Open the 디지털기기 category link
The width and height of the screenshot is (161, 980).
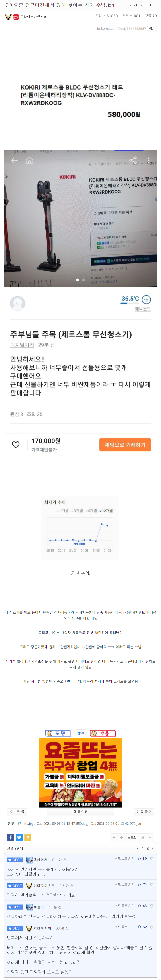22,345
